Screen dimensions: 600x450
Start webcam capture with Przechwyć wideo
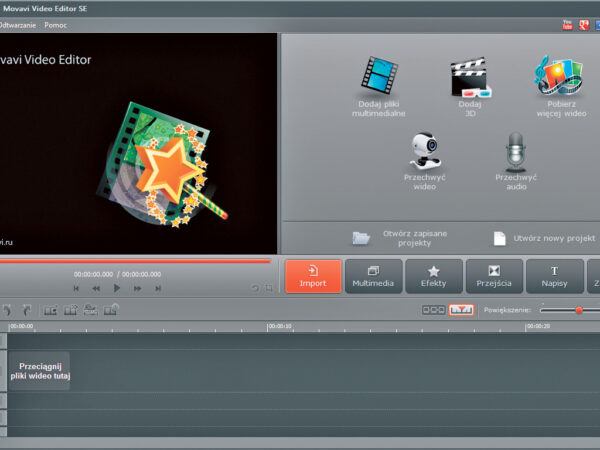(x=424, y=152)
